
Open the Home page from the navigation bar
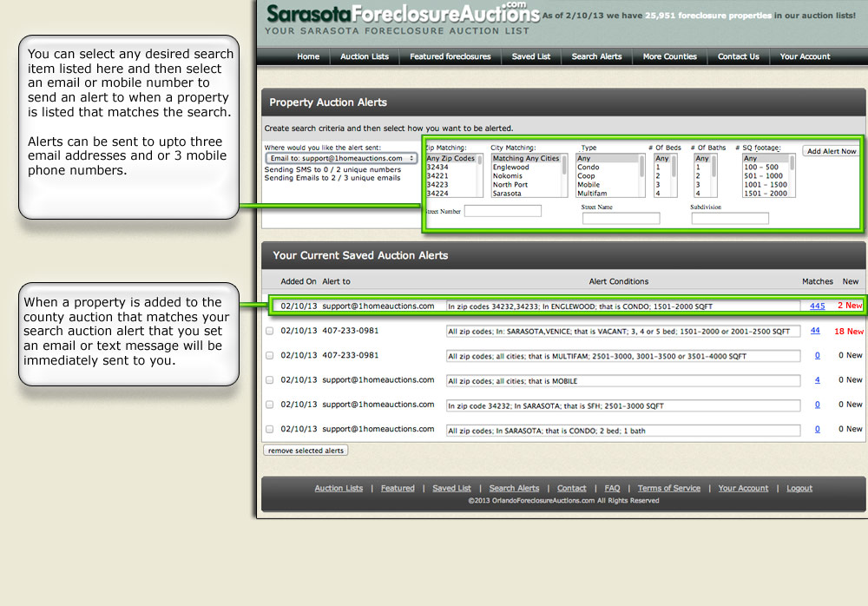[x=308, y=56]
